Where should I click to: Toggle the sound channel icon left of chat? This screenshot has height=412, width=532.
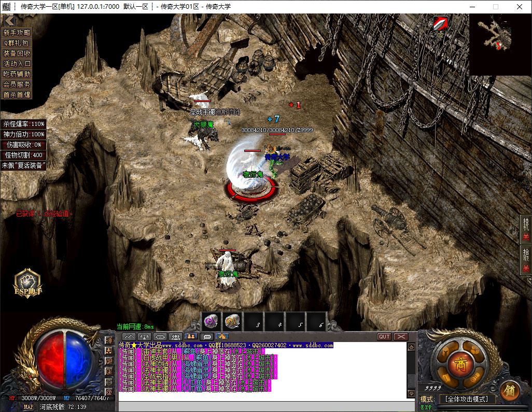tap(109, 340)
